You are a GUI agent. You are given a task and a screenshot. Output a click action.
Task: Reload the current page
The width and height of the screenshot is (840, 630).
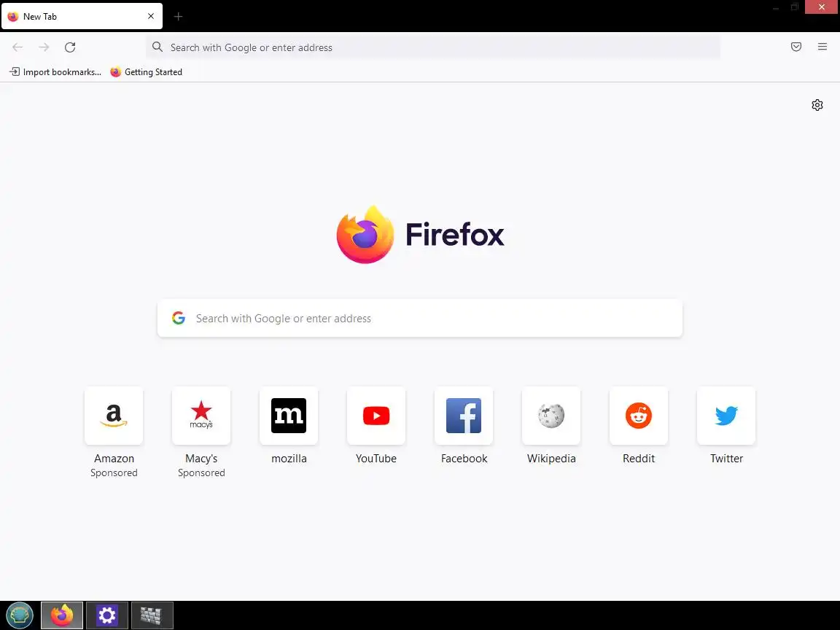[70, 47]
